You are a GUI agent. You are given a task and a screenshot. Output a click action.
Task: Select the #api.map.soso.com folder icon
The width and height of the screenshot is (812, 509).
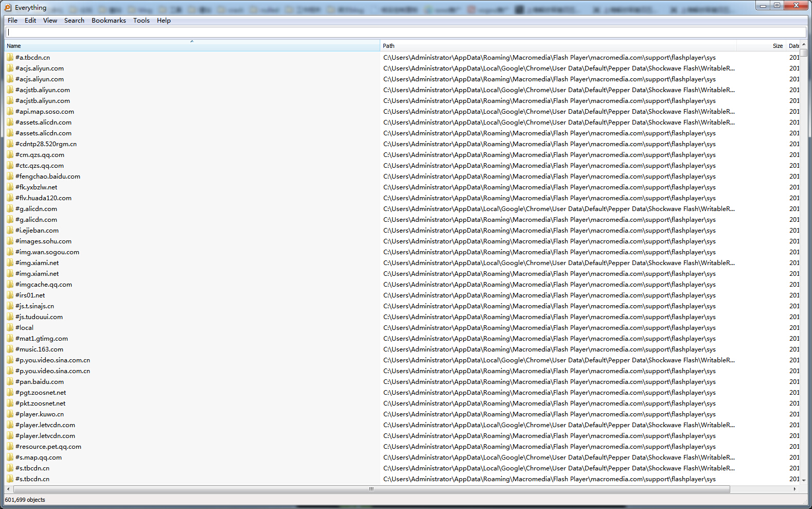pos(10,111)
